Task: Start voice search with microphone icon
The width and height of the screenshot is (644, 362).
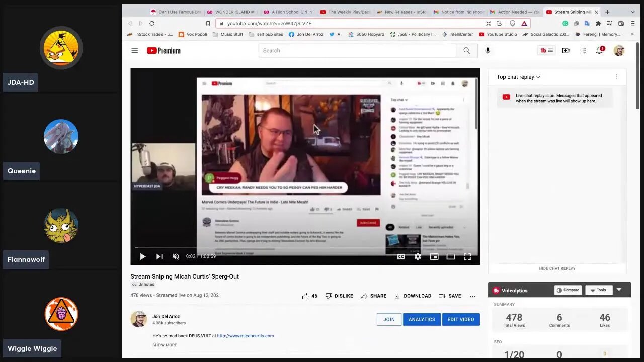Action: [487, 51]
